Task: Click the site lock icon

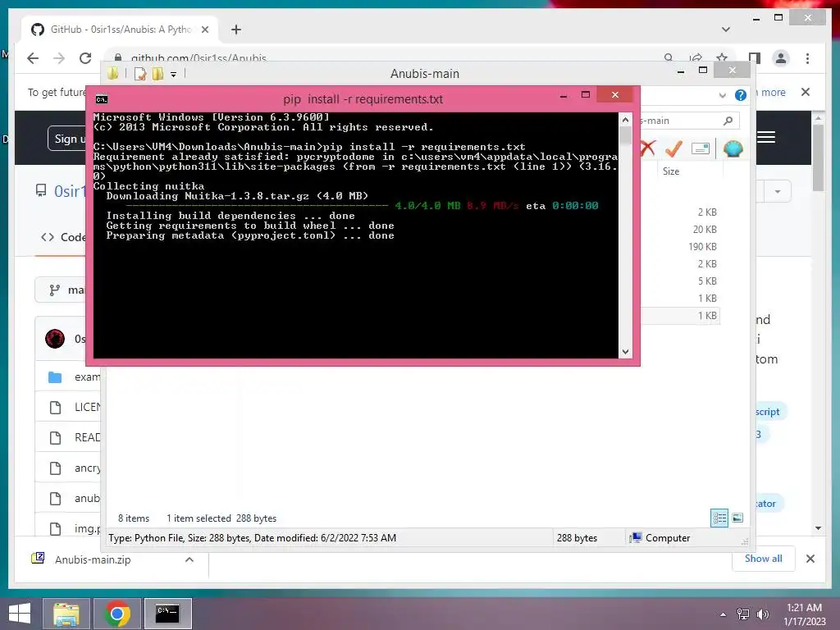Action: pyautogui.click(x=118, y=58)
